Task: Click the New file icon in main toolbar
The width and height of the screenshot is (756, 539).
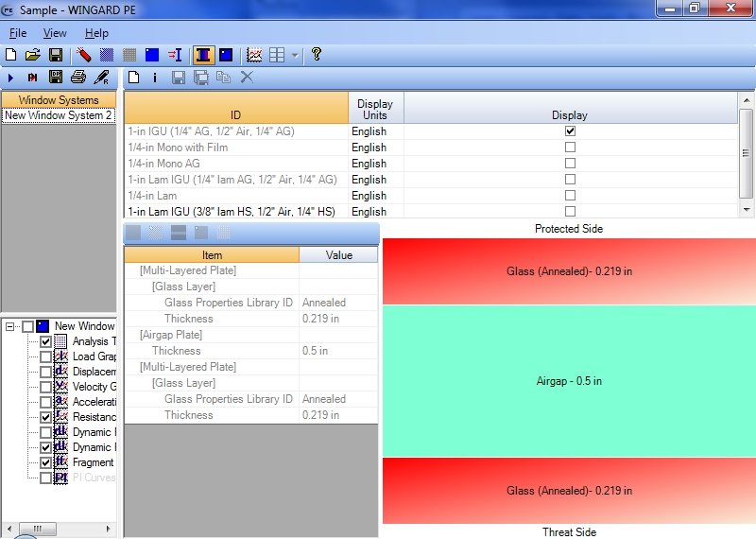Action: tap(10, 55)
